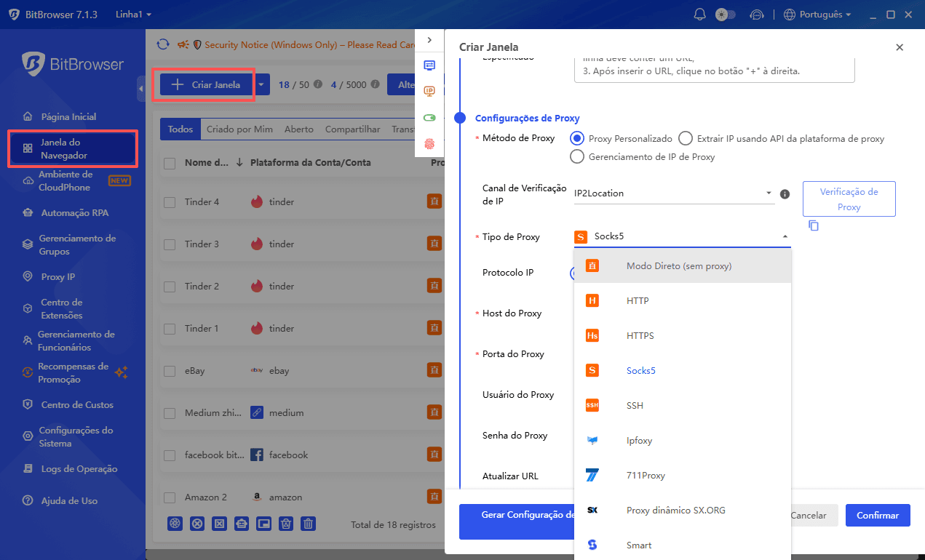Select the Todos tab

(x=180, y=129)
